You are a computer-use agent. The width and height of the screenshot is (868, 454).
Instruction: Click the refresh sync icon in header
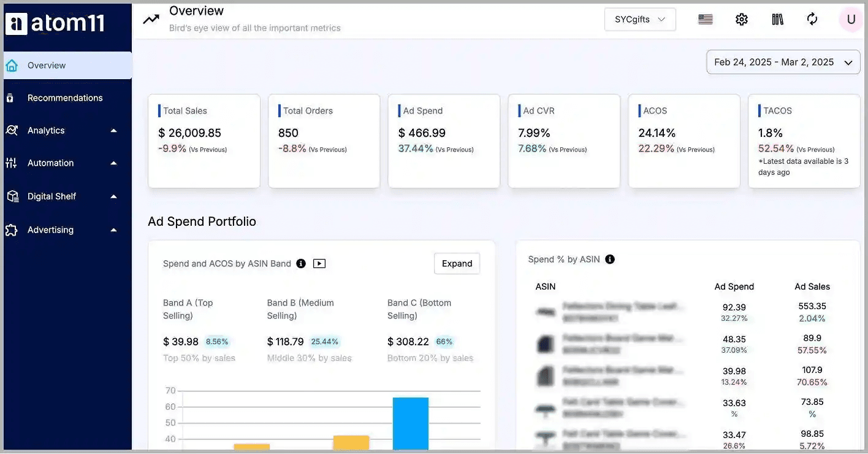tap(812, 19)
